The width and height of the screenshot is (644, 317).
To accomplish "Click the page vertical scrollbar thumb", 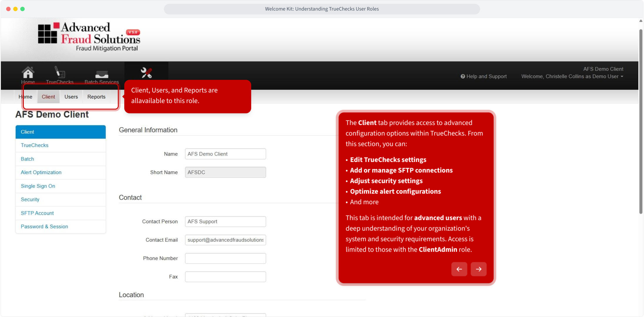I will tap(641, 122).
